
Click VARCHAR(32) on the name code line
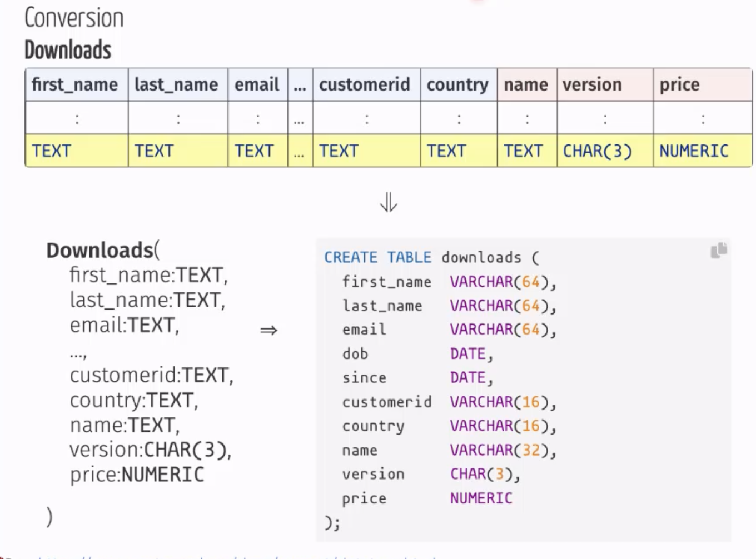tap(499, 450)
